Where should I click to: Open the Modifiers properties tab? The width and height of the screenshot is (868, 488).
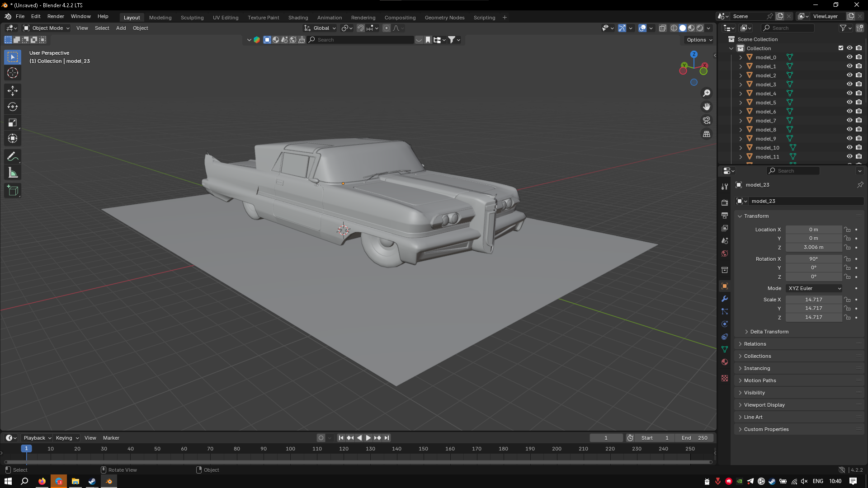pos(725,299)
